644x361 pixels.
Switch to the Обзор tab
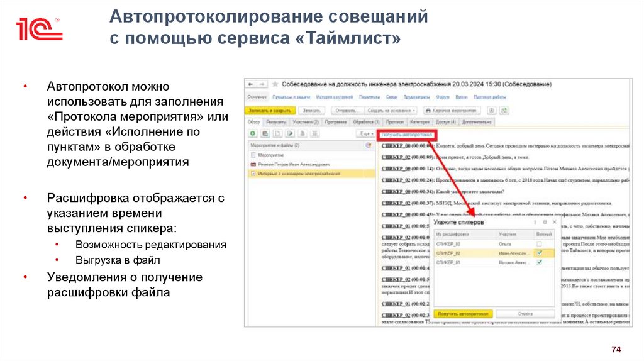[x=254, y=122]
